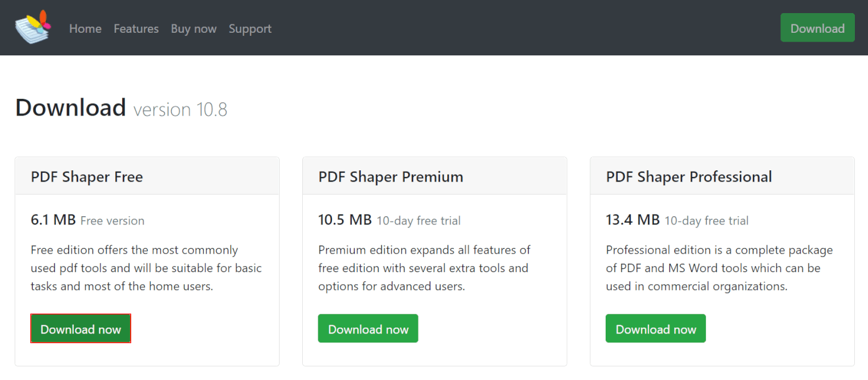
Task: Click the version 10.8 text
Action: pos(180,110)
